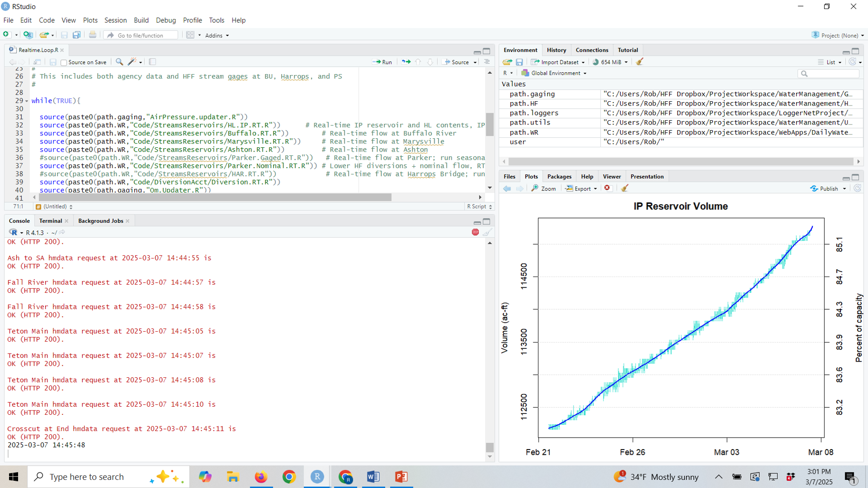Viewport: 868px width, 488px height.
Task: Click the compile report notebook icon
Action: tap(153, 62)
